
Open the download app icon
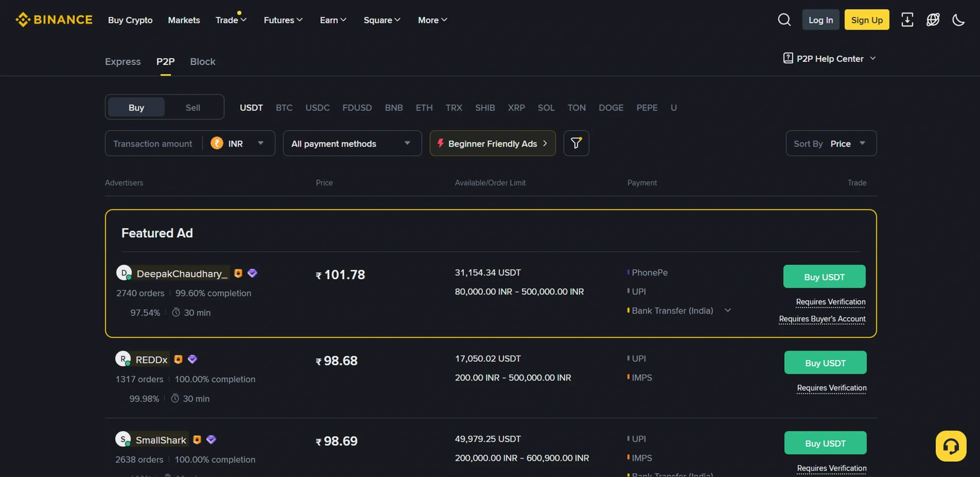pos(907,20)
